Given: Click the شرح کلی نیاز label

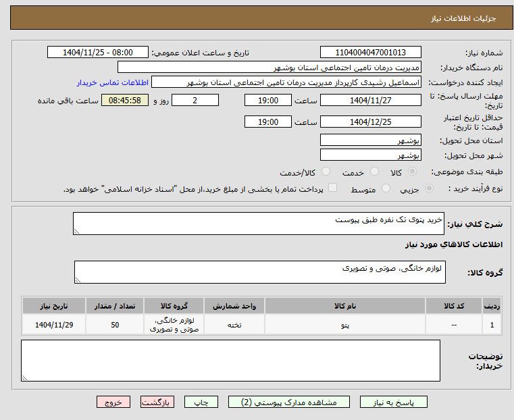Looking at the screenshot, I should click(x=475, y=224).
